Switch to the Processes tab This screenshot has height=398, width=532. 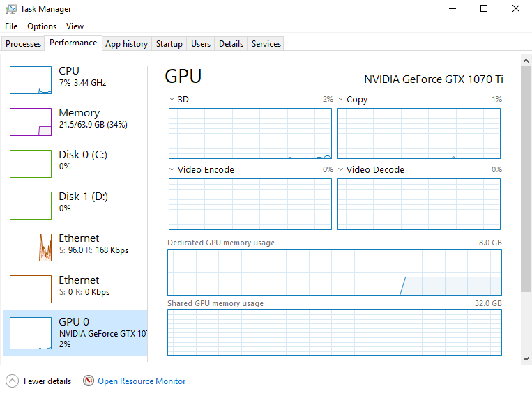pos(23,44)
